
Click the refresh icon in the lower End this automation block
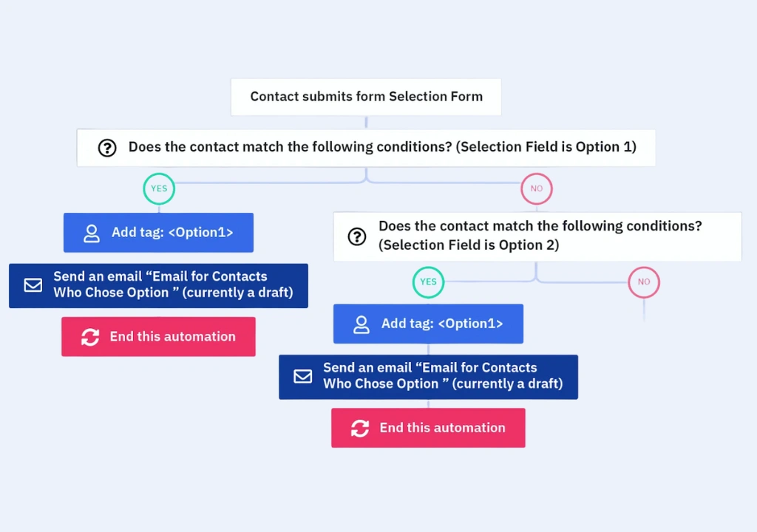360,428
